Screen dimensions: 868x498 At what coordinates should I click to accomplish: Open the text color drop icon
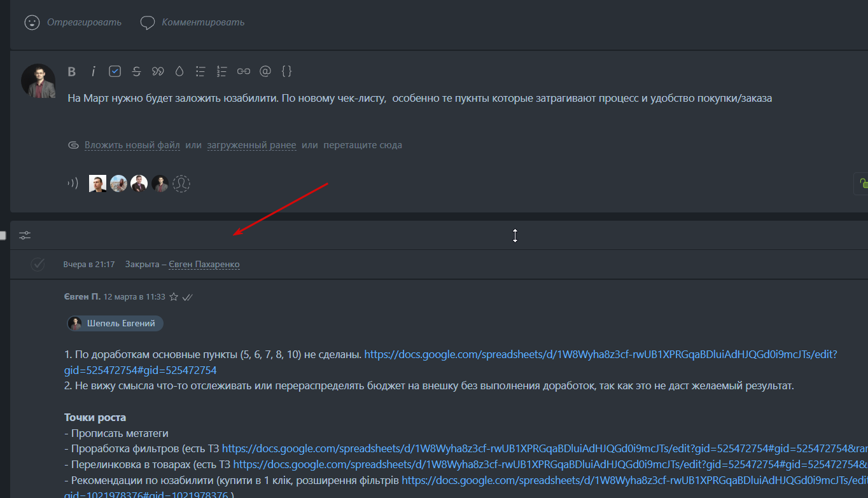pyautogui.click(x=179, y=71)
